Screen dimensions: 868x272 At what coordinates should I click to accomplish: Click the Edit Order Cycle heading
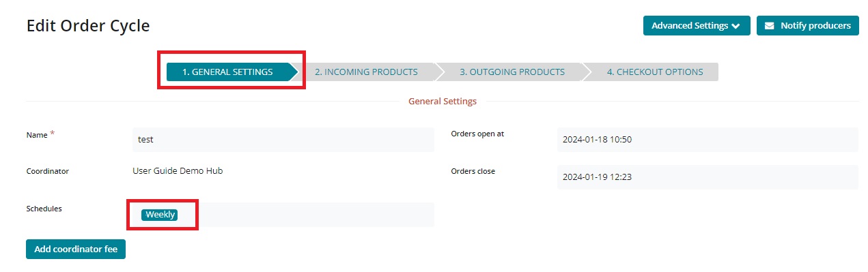(88, 26)
